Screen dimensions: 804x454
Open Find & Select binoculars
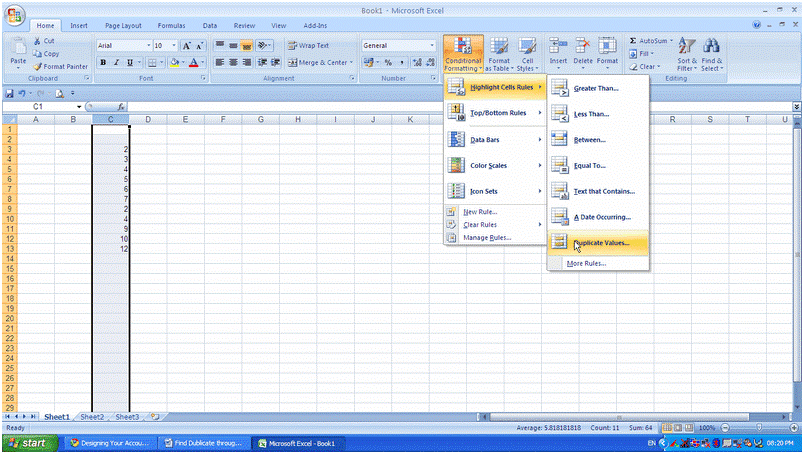[712, 54]
